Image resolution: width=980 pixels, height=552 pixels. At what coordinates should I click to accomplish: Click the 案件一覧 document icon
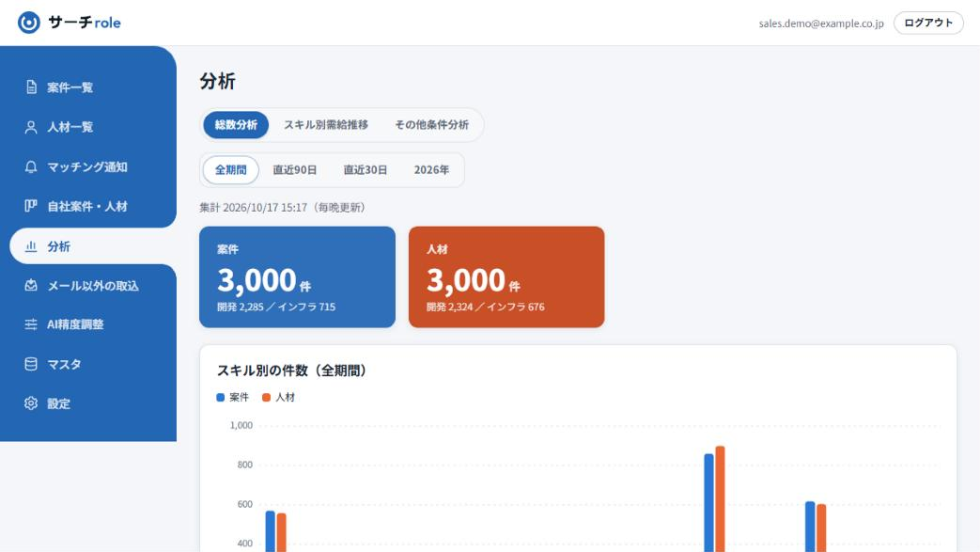tap(31, 87)
